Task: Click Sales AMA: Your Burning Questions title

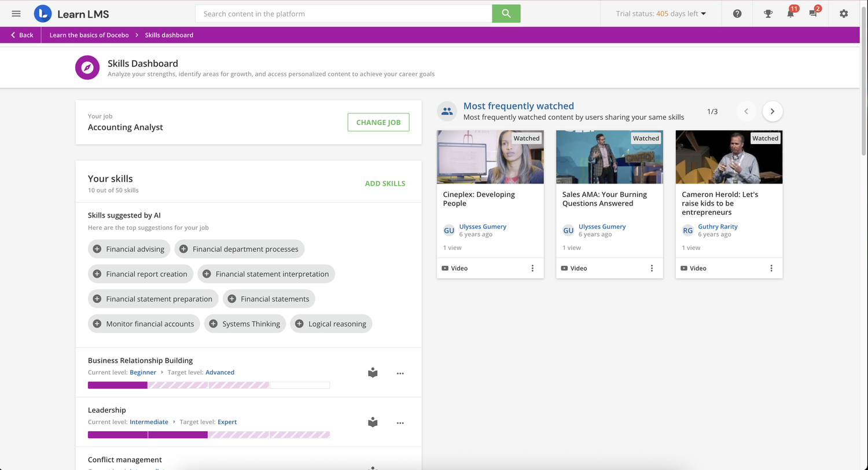Action: [605, 199]
